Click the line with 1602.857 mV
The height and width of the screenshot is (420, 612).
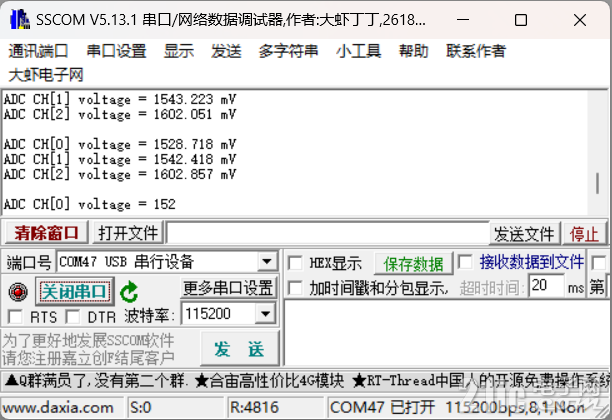(120, 174)
